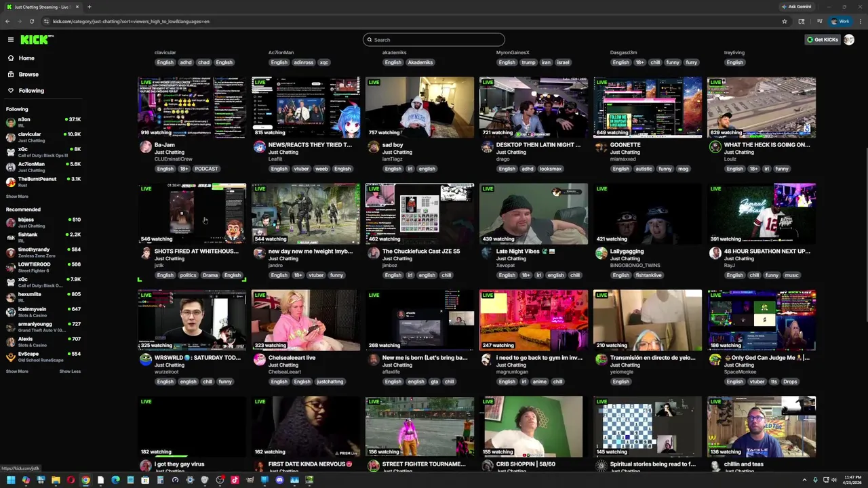Open the Chelseaileeart channel avatar

pyautogui.click(x=260, y=360)
